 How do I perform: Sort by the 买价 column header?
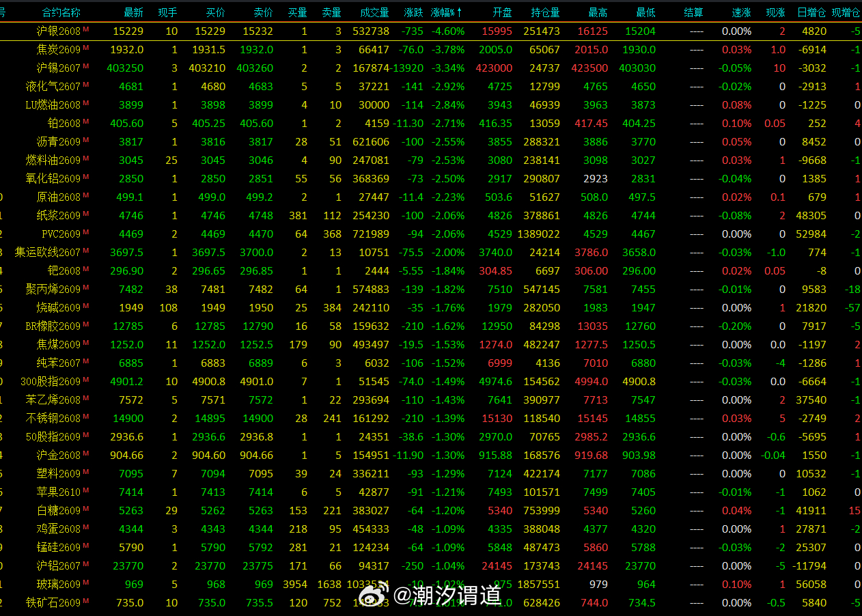[215, 12]
